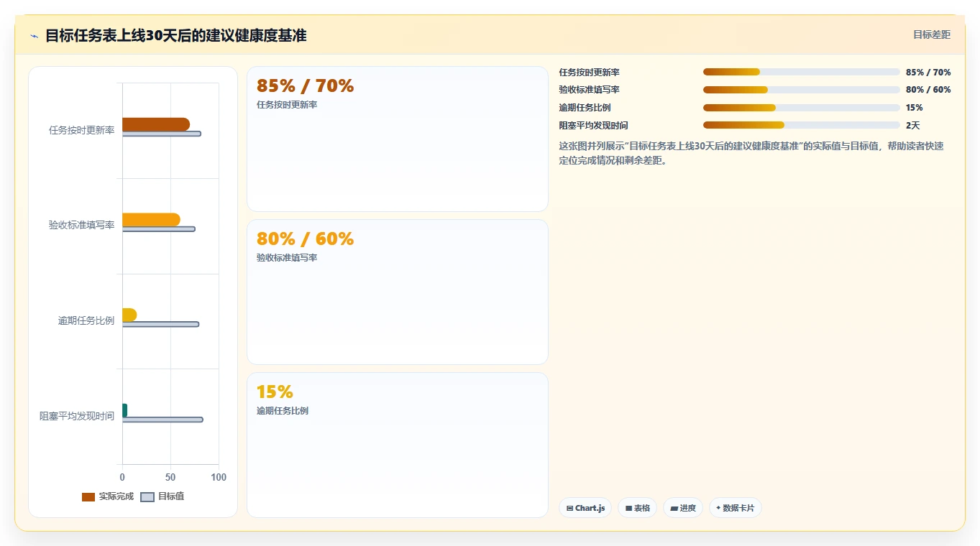Click the lightning icon beside the title
Screen dimensions: 980x546
point(34,36)
